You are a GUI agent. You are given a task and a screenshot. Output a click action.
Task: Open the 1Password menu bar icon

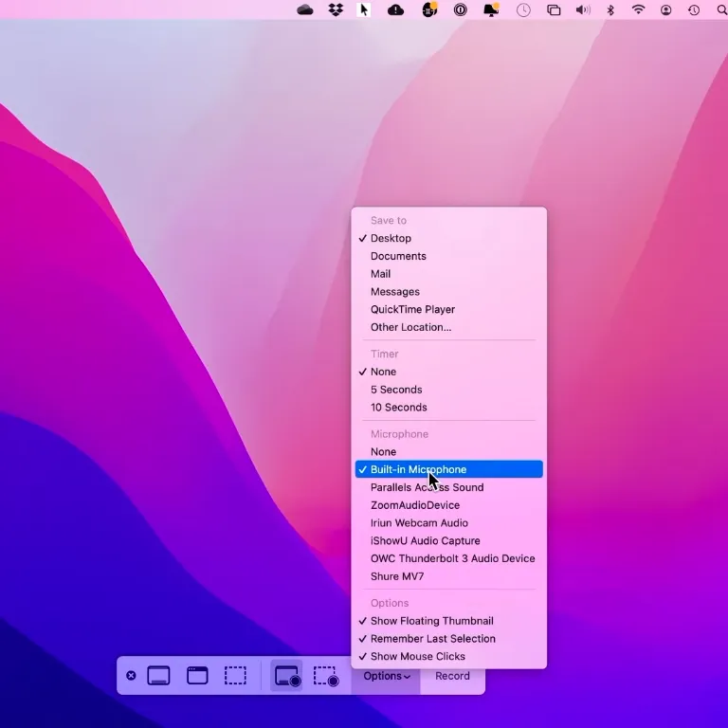[460, 9]
